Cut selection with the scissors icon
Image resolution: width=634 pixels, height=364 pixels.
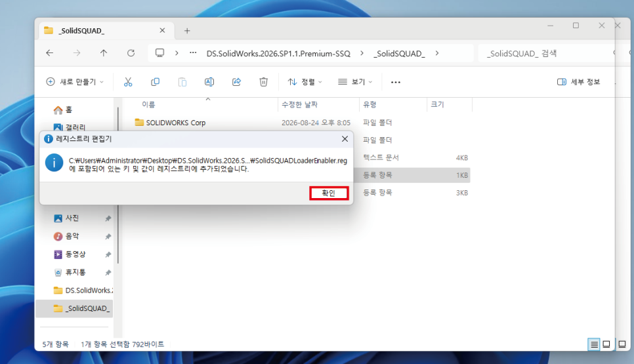[x=128, y=82]
